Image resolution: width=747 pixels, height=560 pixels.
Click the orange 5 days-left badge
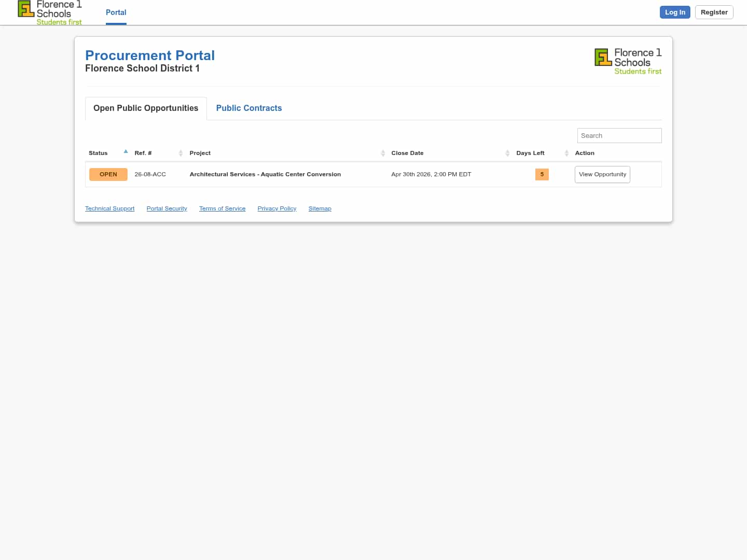point(542,174)
